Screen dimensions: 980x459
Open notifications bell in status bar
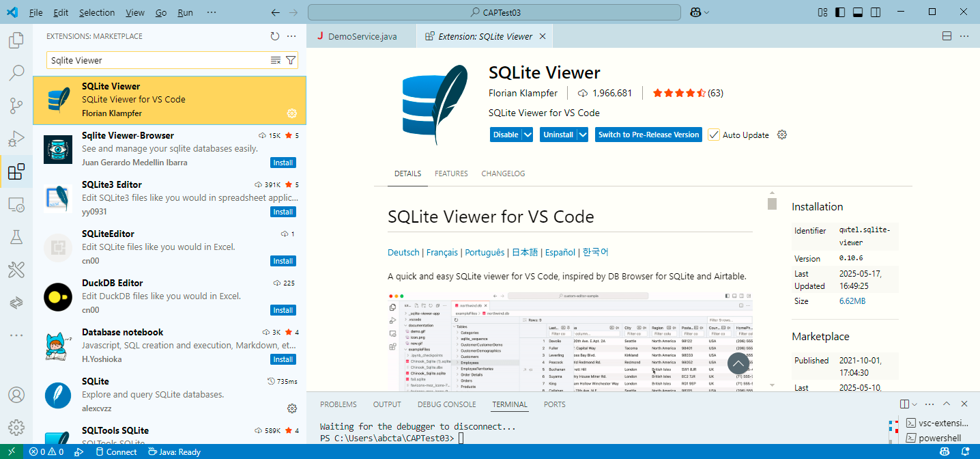tap(965, 451)
